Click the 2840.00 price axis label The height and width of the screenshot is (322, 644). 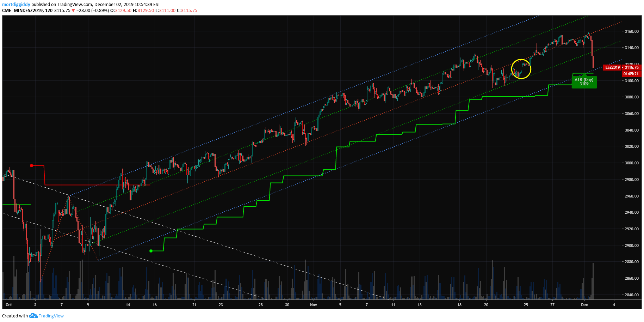632,295
